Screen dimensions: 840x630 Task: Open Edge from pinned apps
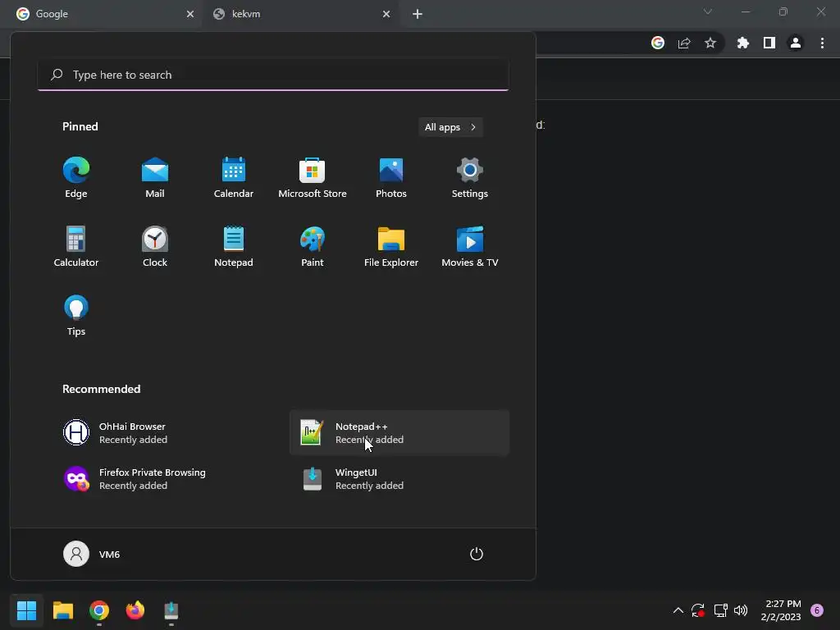point(76,178)
